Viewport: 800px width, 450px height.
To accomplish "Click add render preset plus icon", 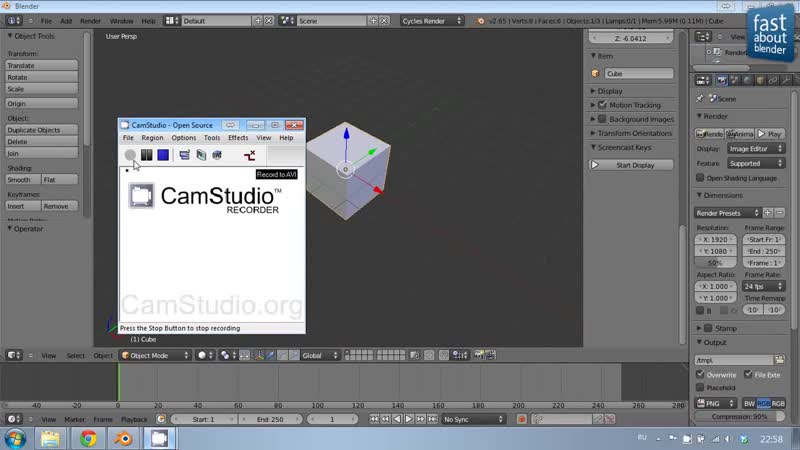I will click(x=768, y=213).
